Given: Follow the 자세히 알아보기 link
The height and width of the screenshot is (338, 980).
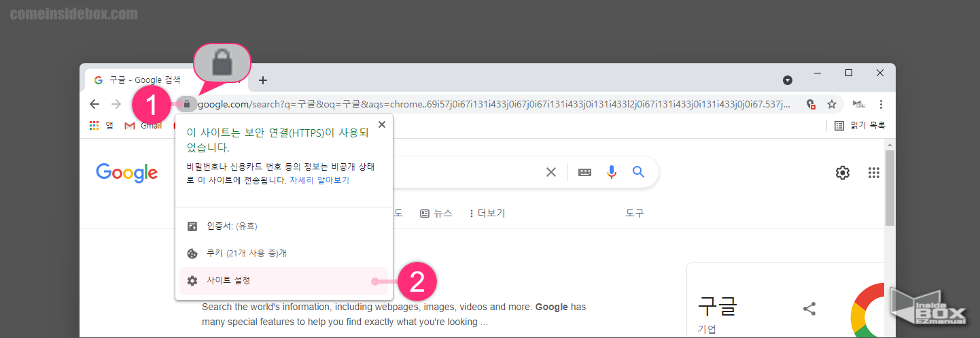Looking at the screenshot, I should 319,181.
